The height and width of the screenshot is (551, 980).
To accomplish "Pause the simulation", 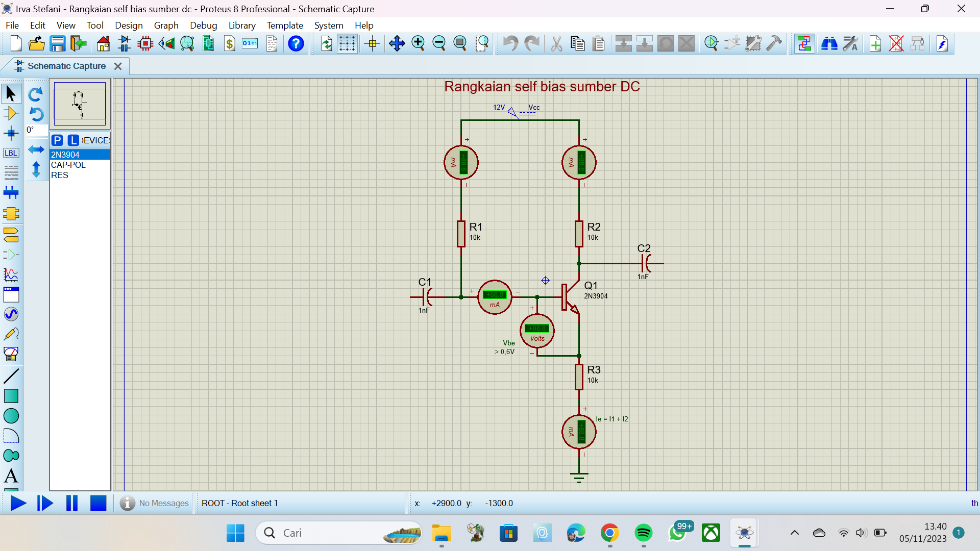I will (72, 503).
